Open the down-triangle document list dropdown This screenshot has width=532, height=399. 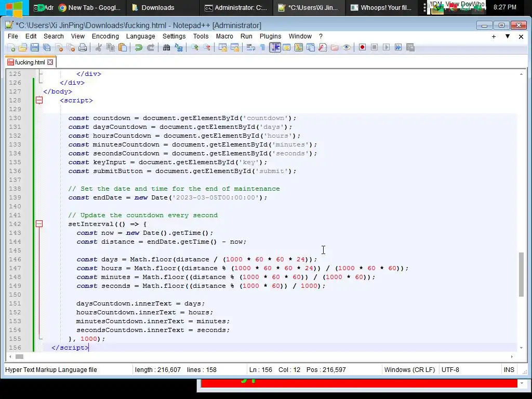pyautogui.click(x=508, y=36)
